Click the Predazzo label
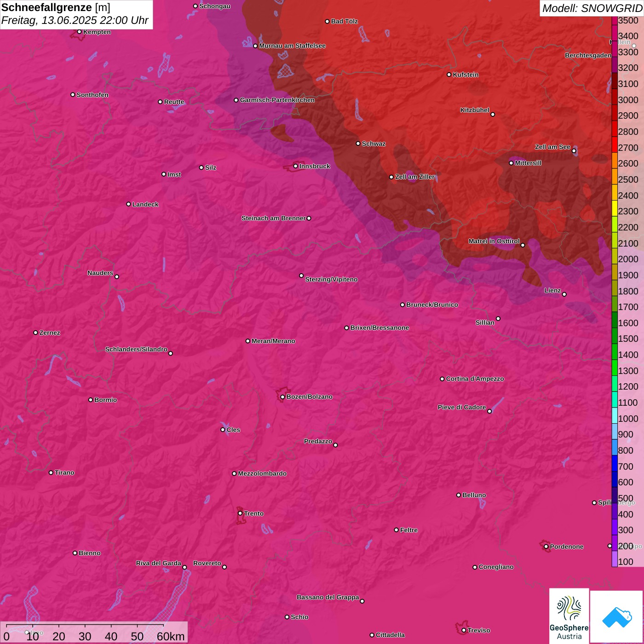644x644 pixels. (x=318, y=441)
